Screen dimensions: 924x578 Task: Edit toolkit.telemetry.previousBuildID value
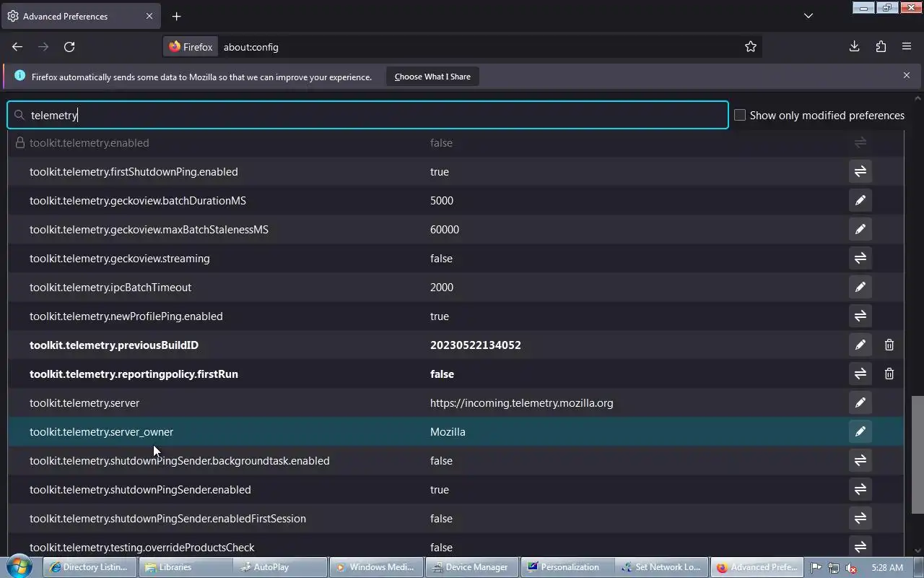[x=860, y=345]
